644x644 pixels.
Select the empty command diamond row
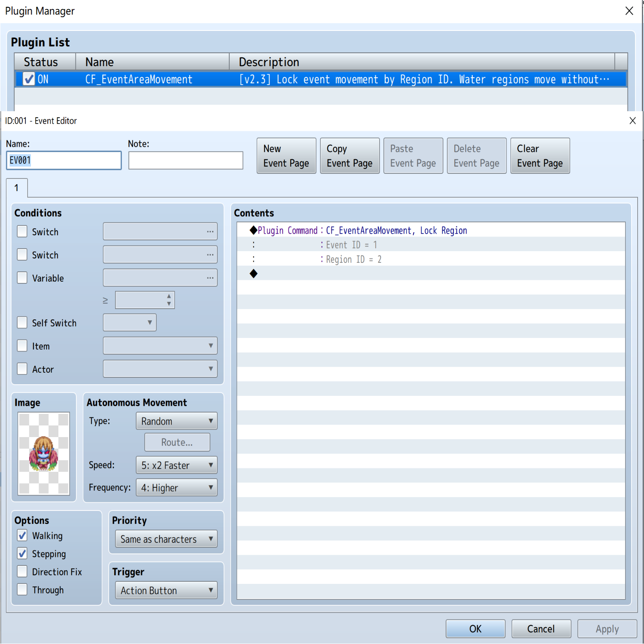431,273
